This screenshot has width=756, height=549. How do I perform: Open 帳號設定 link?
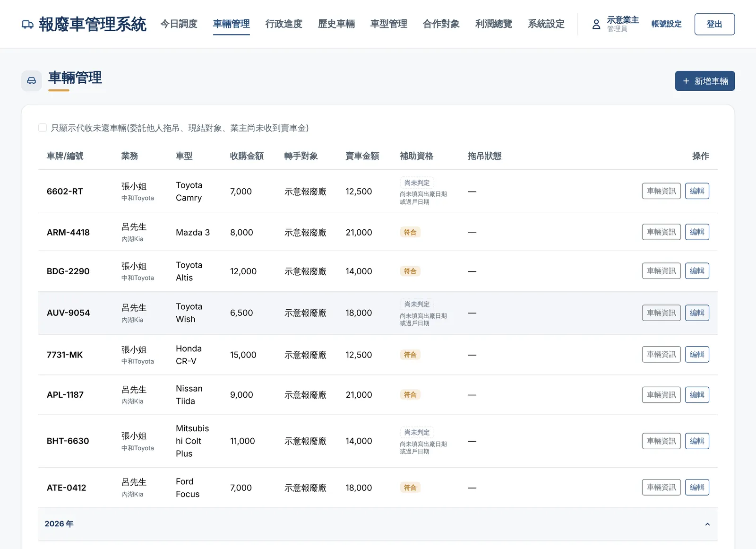666,24
